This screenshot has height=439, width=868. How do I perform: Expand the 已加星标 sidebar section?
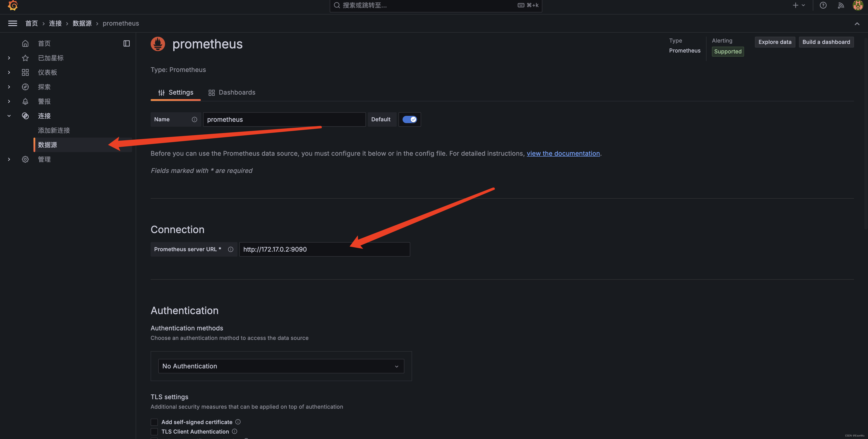(x=9, y=58)
